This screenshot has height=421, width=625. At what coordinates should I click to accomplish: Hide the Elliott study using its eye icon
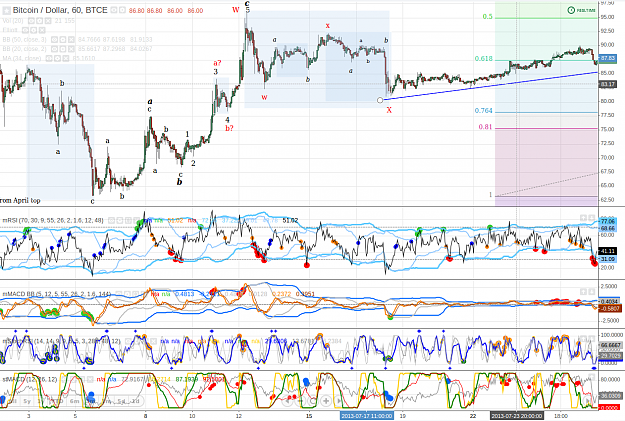tap(25, 30)
